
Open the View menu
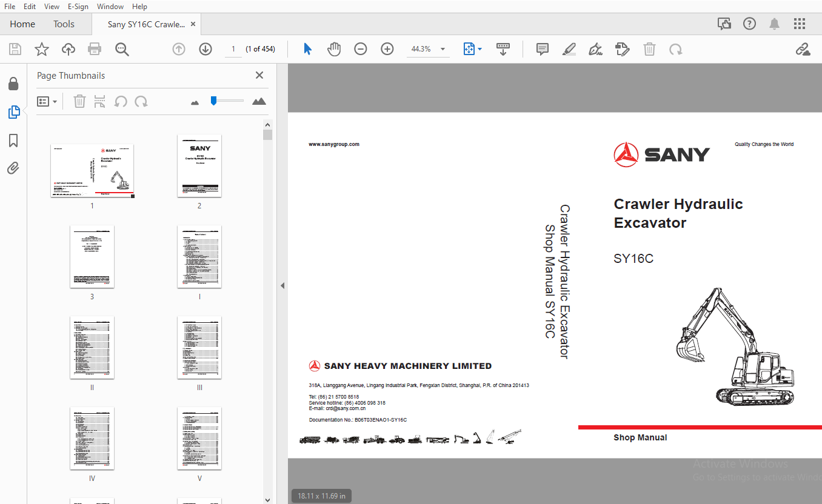(52, 7)
